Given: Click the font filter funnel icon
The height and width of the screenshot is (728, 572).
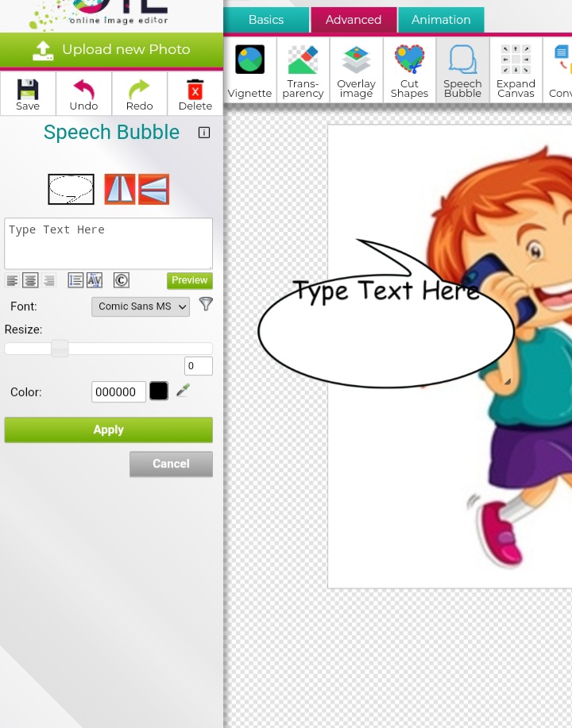Looking at the screenshot, I should pos(206,304).
